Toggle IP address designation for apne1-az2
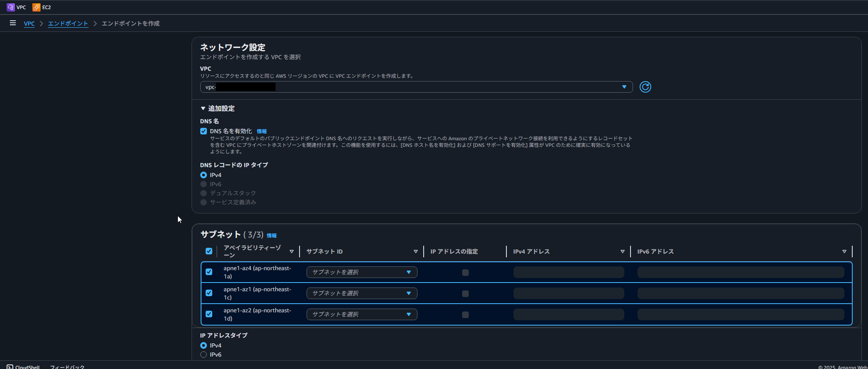This screenshot has width=868, height=369. (x=465, y=315)
